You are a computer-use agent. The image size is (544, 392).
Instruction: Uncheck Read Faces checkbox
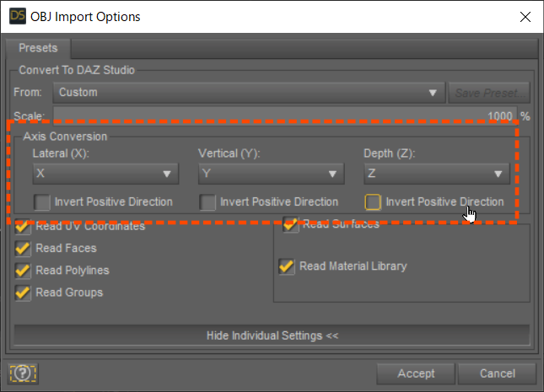tap(23, 249)
